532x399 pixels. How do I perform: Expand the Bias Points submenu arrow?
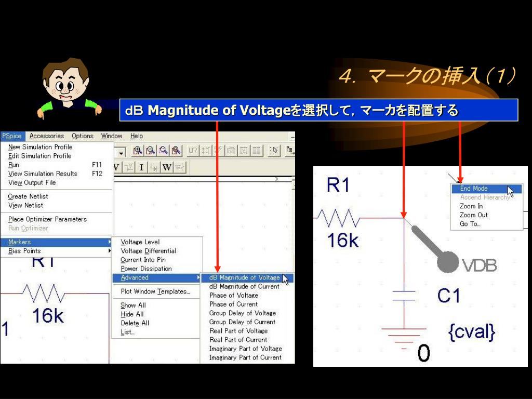[x=110, y=251]
